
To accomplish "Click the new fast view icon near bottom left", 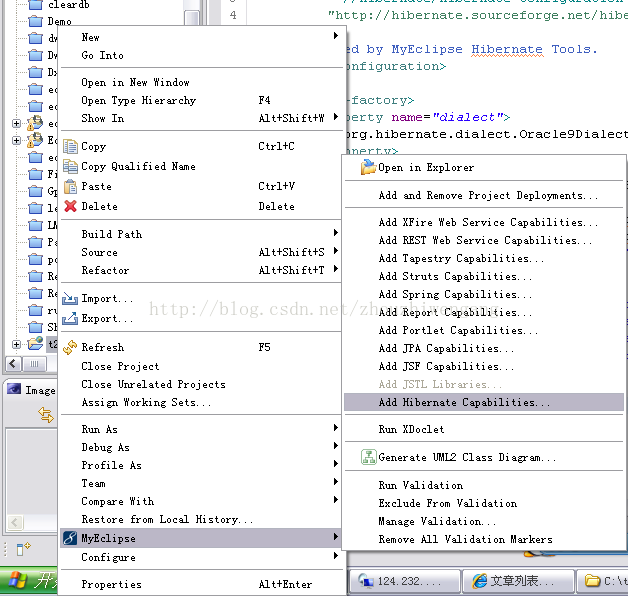I will (23, 549).
